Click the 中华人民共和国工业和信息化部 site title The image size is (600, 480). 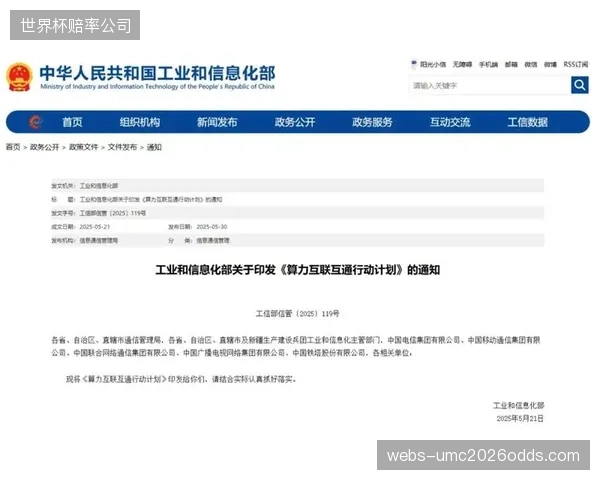157,73
